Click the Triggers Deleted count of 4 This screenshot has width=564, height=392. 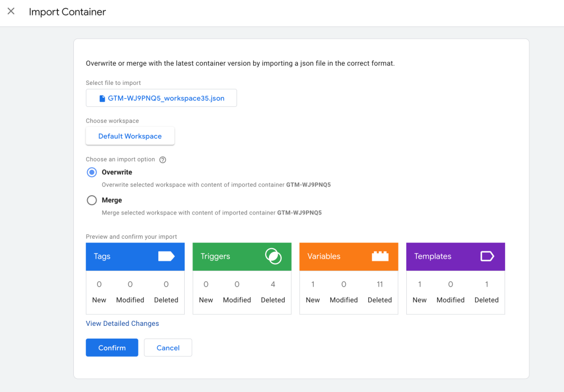click(x=273, y=284)
